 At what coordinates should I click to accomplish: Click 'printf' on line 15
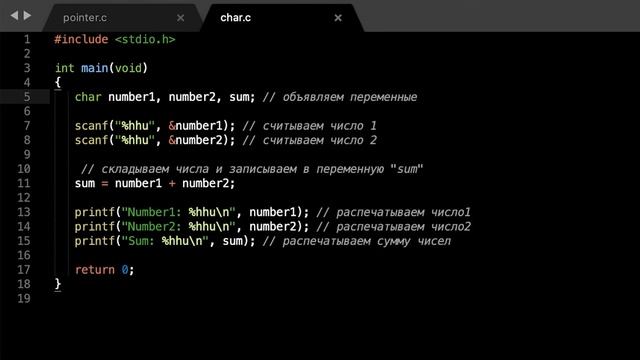94,241
